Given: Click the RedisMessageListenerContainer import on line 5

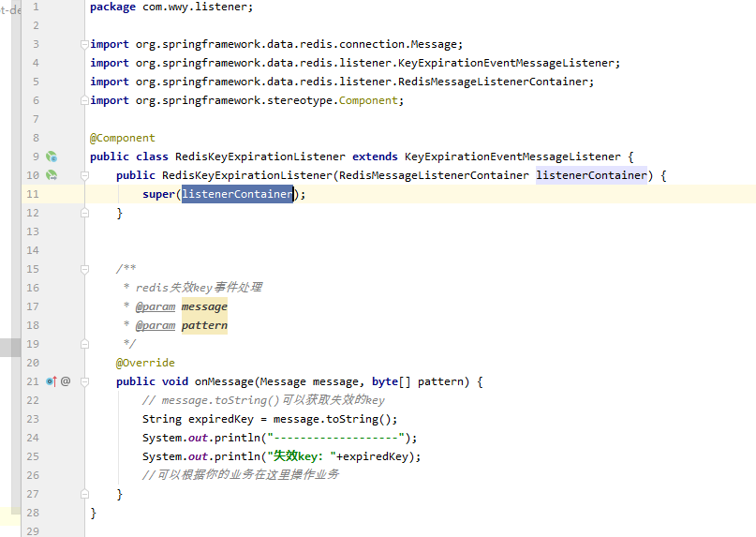Looking at the screenshot, I should coord(493,82).
